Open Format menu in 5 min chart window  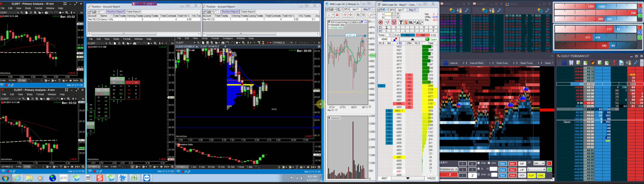(x=40, y=94)
